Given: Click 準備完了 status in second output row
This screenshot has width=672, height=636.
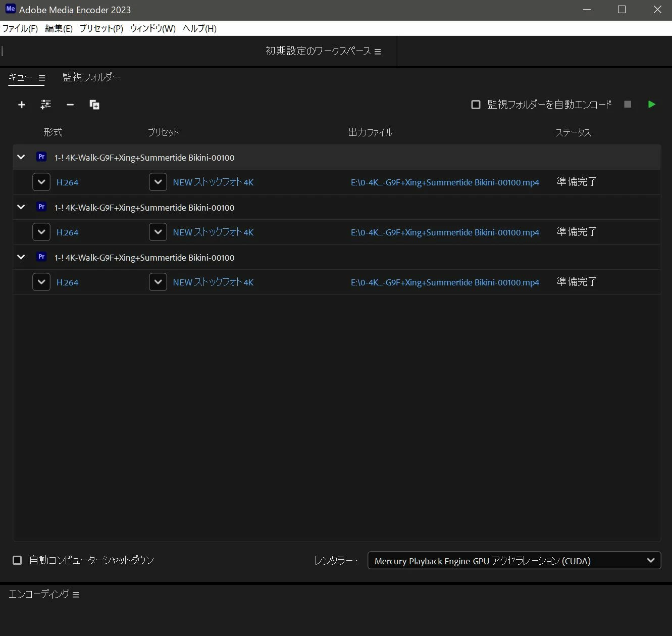Looking at the screenshot, I should (577, 232).
